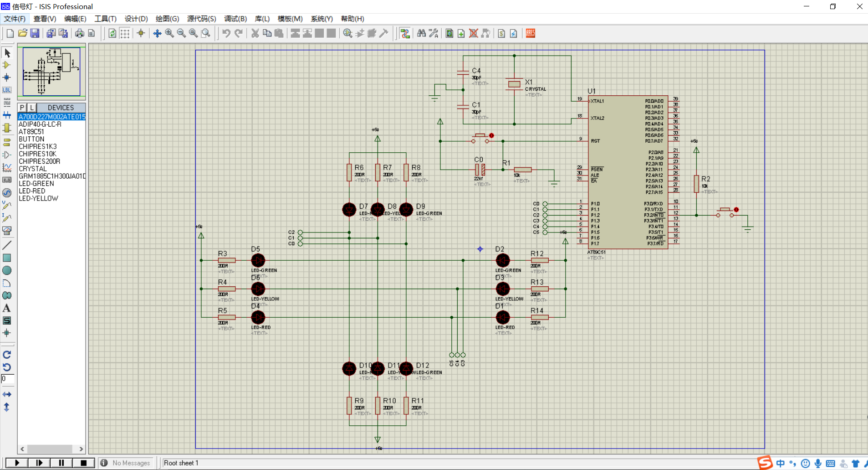This screenshot has height=470, width=868.
Task: Select AT89C51 in the devices list
Action: [x=31, y=132]
